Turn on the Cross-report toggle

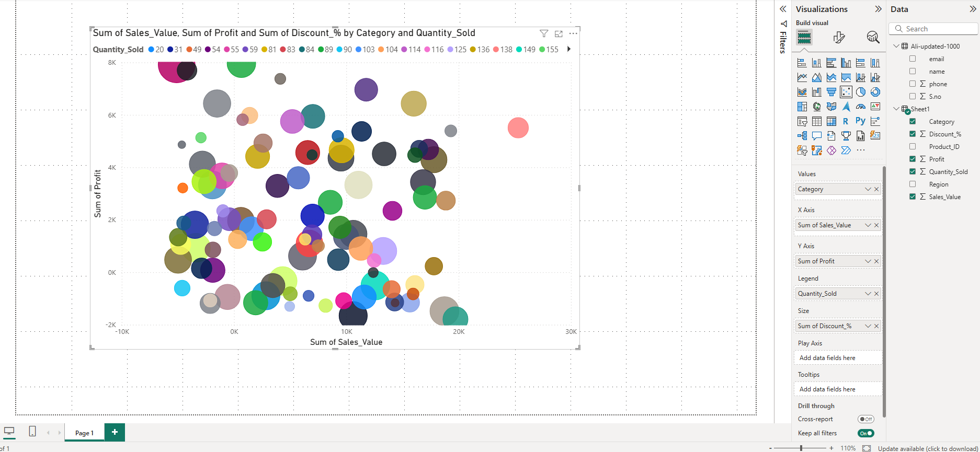point(865,419)
